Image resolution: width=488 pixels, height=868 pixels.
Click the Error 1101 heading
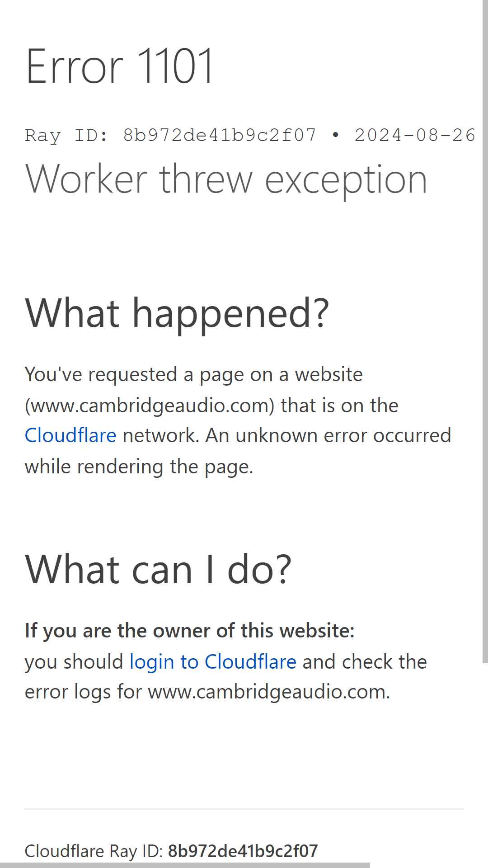tap(119, 66)
